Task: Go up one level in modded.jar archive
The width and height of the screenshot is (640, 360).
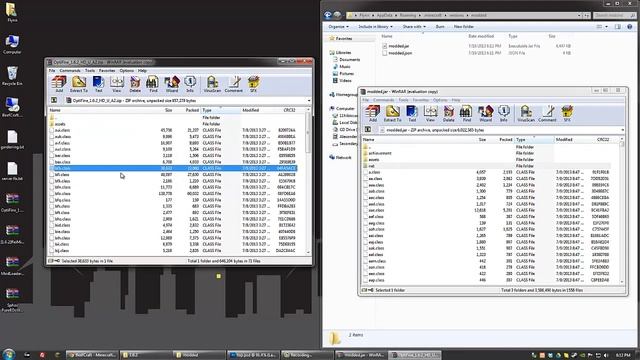Action: (368, 130)
